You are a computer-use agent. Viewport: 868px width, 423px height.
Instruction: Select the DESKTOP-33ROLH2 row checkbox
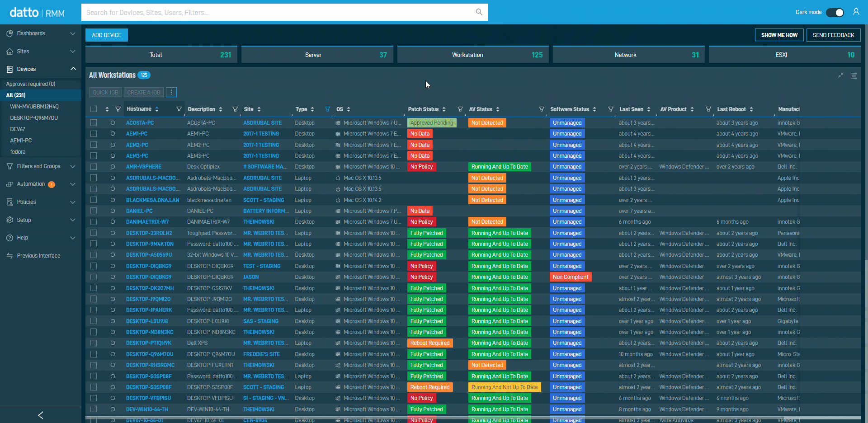94,233
